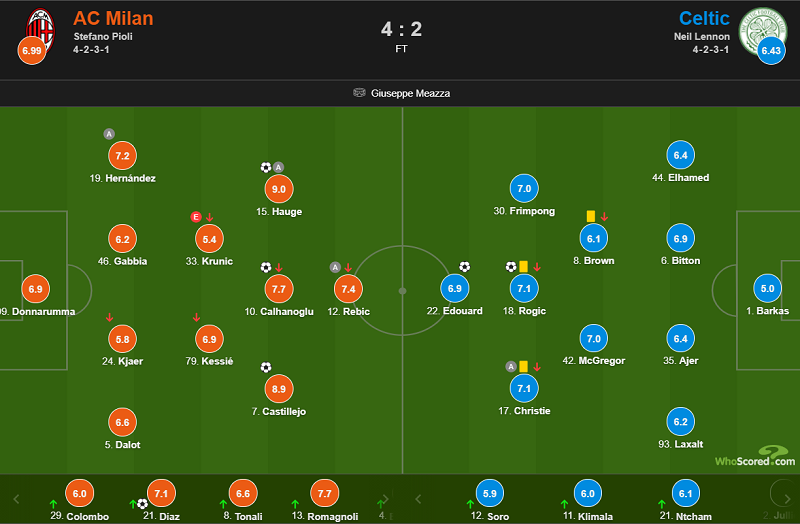Click the stadium icon beside Giuseppe Meazza
The image size is (800, 524).
tap(359, 93)
